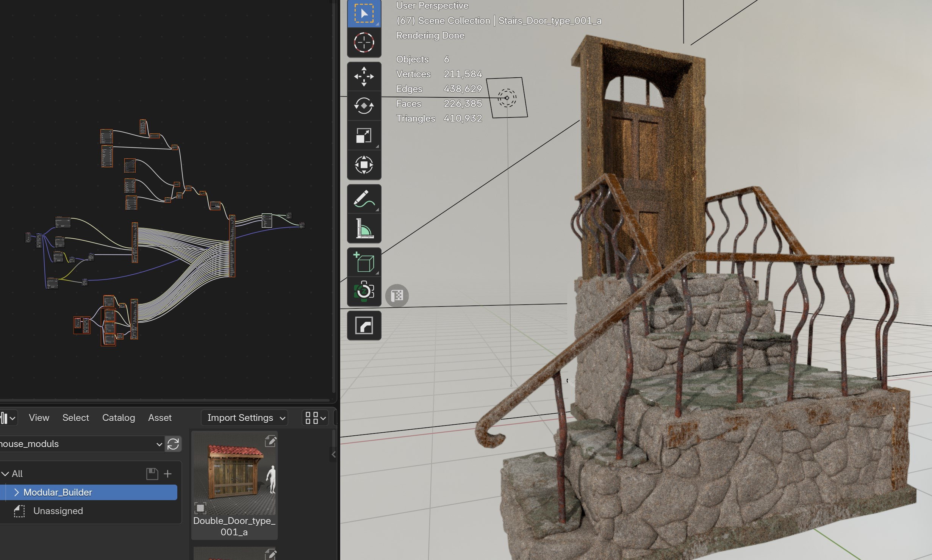The width and height of the screenshot is (932, 560).
Task: Open the house_moduls library dropdown
Action: tap(81, 444)
